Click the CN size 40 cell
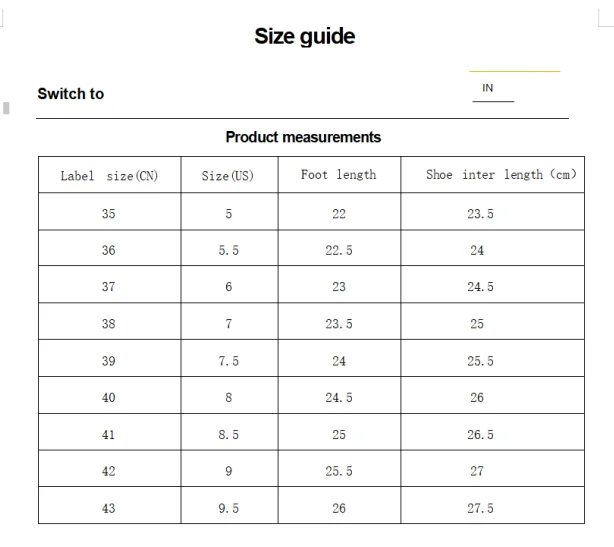 coord(110,395)
